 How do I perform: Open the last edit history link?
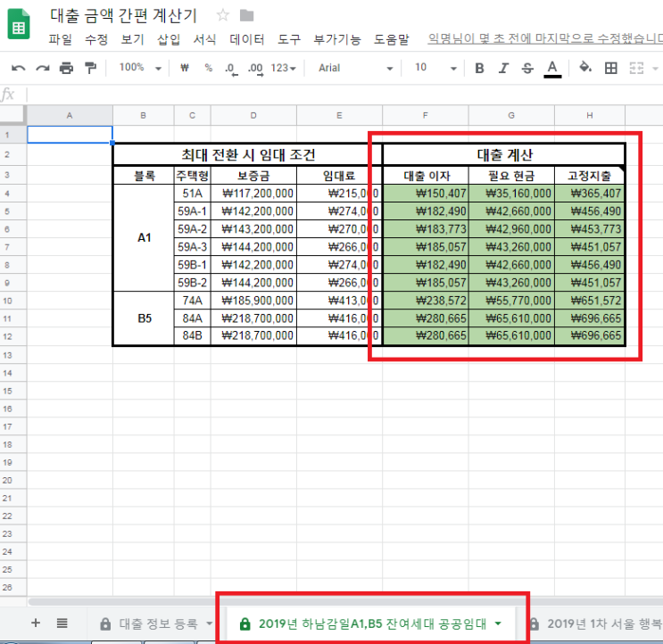pos(545,38)
